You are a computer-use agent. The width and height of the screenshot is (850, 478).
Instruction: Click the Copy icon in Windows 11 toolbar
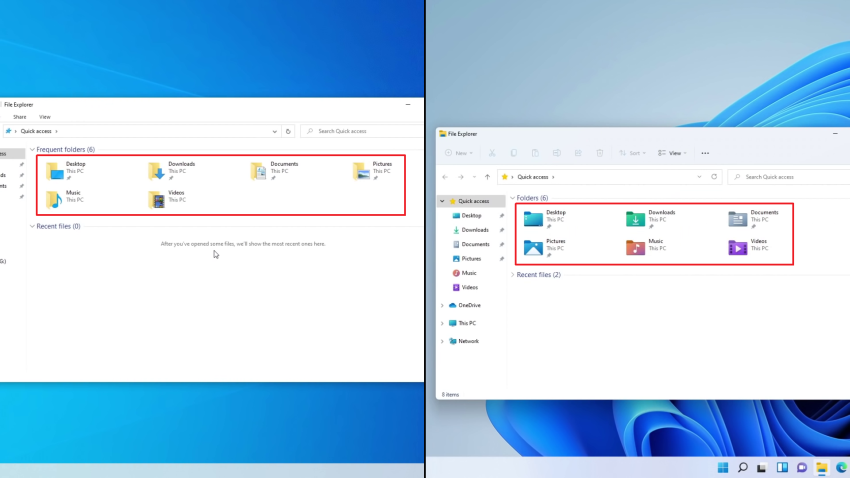point(513,153)
